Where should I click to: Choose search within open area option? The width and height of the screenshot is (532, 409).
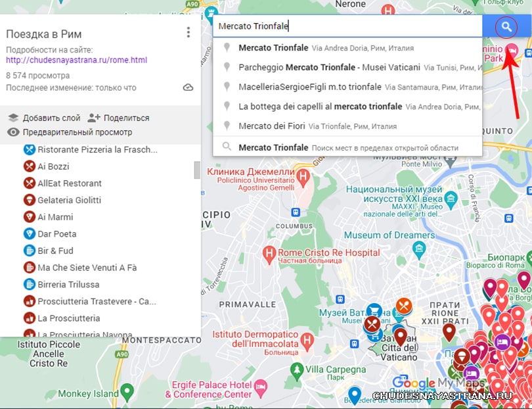[x=347, y=147]
